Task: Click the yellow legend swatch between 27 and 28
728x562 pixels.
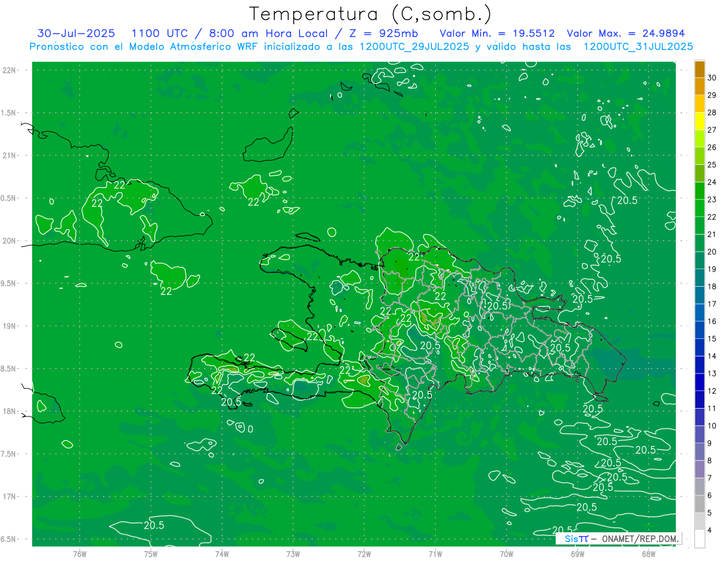Action: [699, 121]
